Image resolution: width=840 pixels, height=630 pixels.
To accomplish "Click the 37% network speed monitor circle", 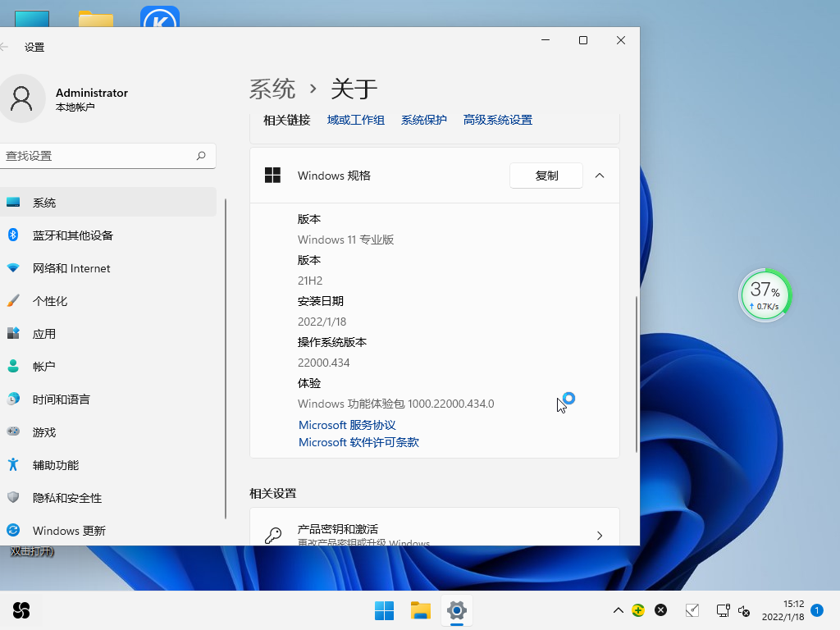I will pos(765,294).
